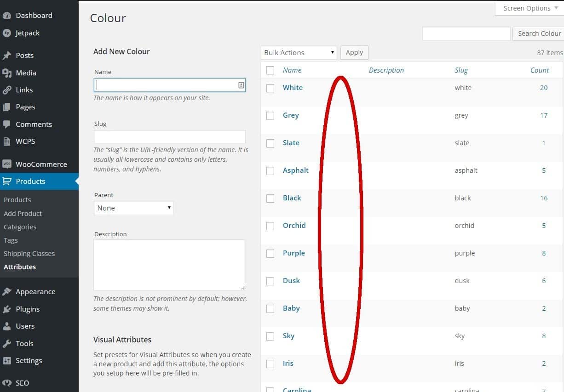This screenshot has width=564, height=392.
Task: Expand the Screen Options panel
Action: pos(530,8)
